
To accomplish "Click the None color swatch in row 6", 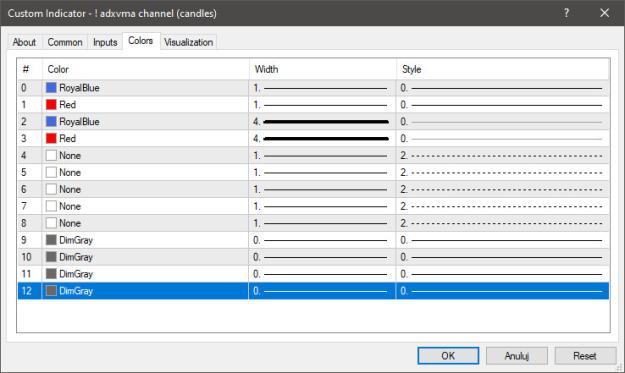I will pos(51,189).
